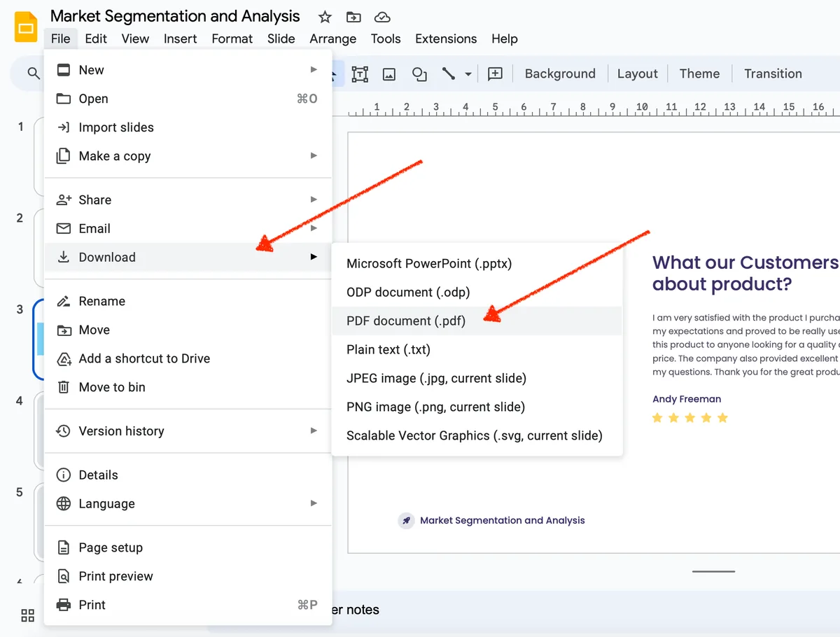Click the Version history clock icon
840x637 pixels.
[x=64, y=431]
